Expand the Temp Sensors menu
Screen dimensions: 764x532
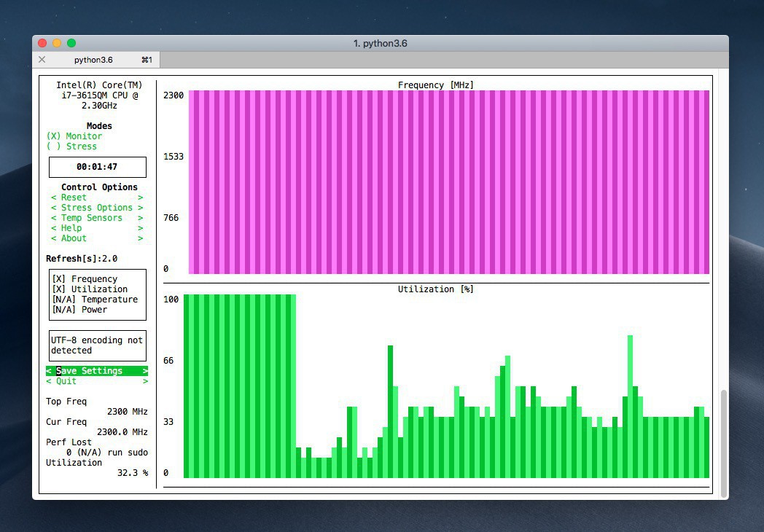pyautogui.click(x=97, y=218)
